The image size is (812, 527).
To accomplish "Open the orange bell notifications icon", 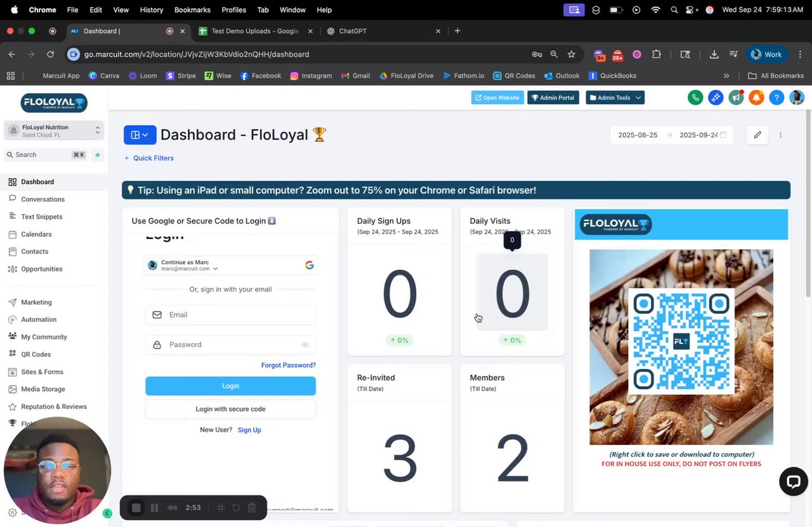I will pos(756,98).
